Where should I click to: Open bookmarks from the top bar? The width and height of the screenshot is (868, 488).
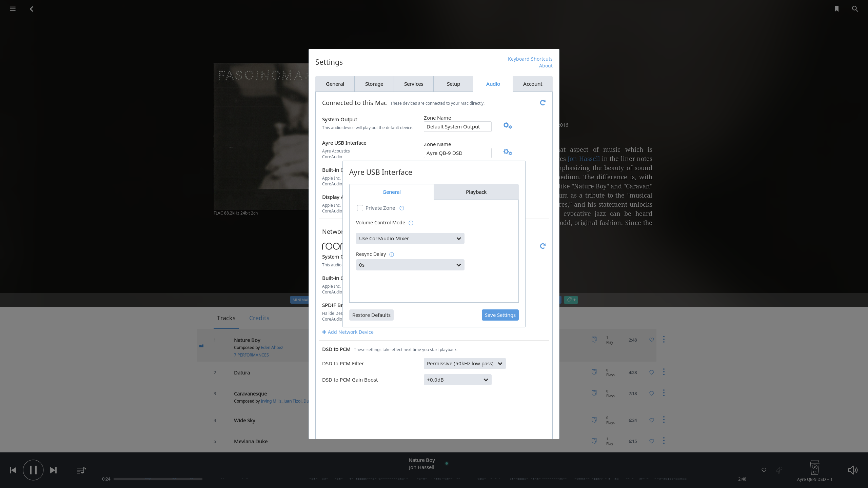836,9
